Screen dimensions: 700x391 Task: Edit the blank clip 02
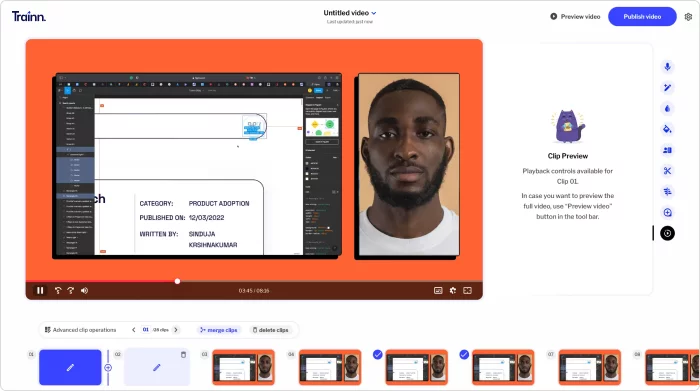pos(157,367)
